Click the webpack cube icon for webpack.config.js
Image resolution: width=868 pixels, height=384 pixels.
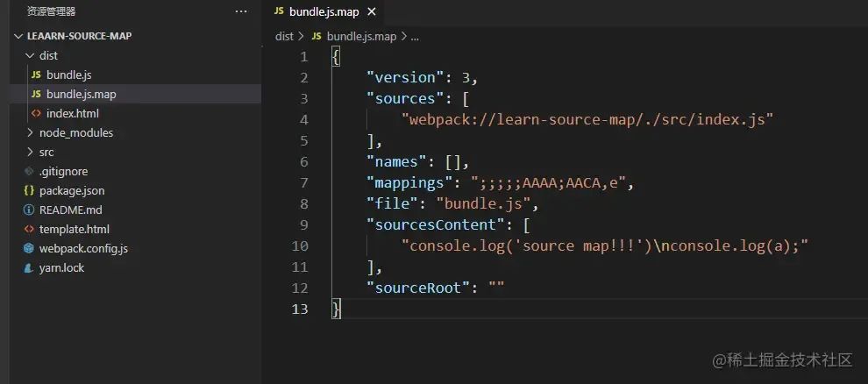(29, 248)
